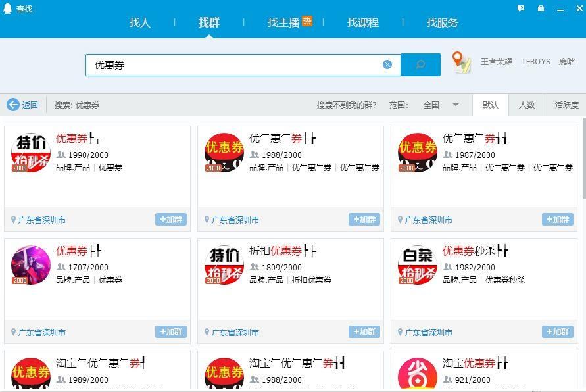Screen dimensions: 586x392
Task: Open the feedback speech bubble icon
Action: pyautogui.click(x=521, y=8)
